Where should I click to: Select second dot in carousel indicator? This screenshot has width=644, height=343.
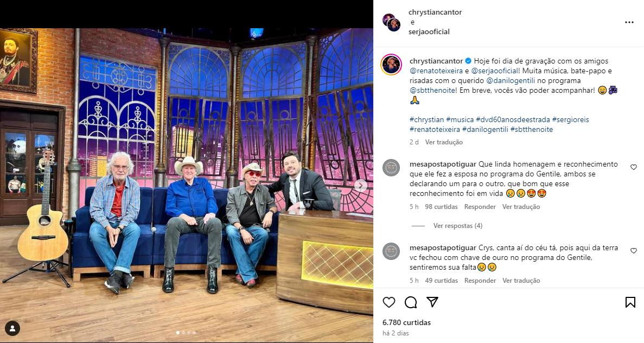pos(183,332)
